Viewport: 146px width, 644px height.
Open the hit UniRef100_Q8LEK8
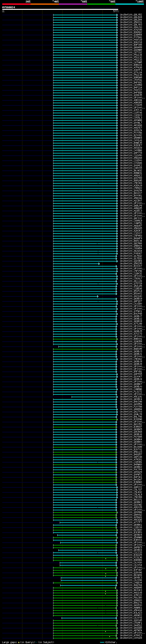131,17
